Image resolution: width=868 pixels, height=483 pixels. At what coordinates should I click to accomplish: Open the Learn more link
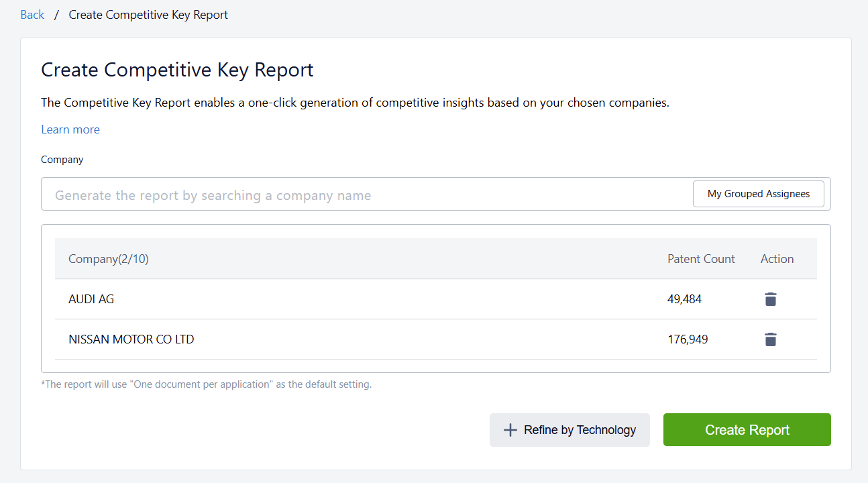point(70,129)
